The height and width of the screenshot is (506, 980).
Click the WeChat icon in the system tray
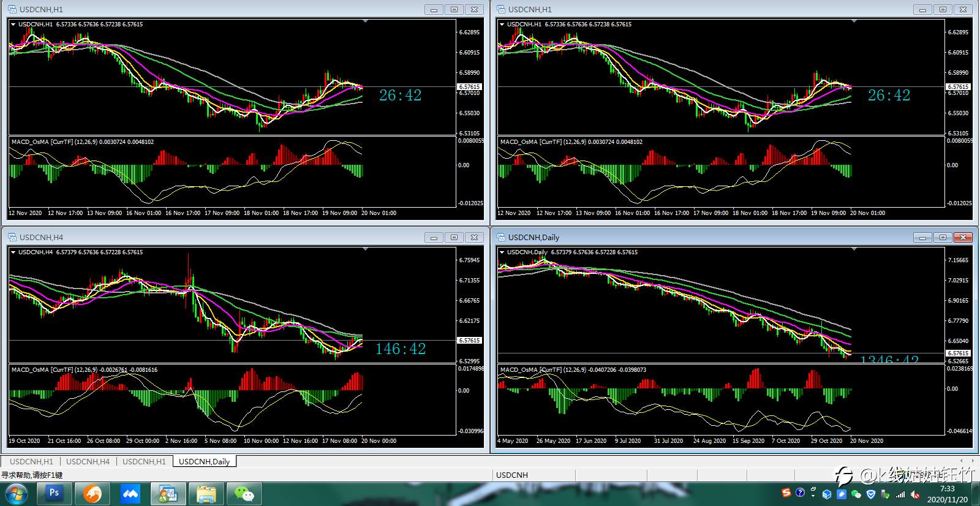[856, 494]
